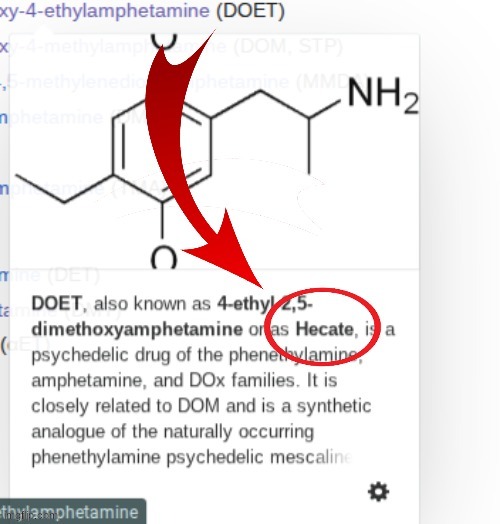Screen dimensions: 500x524
Task: Click the faded (MMDA) entry behind preview
Action: 331,82
